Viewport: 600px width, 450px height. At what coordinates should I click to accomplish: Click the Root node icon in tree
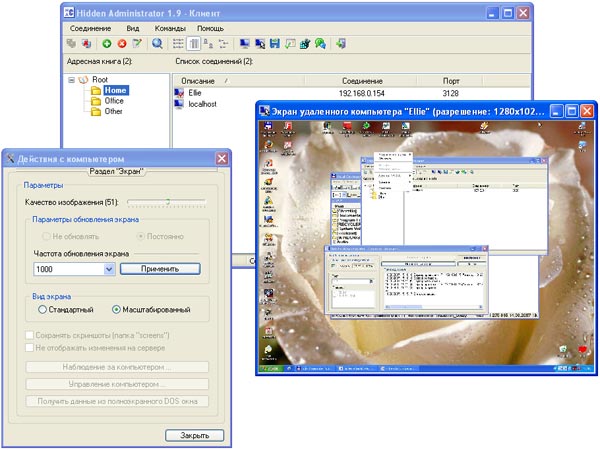83,80
